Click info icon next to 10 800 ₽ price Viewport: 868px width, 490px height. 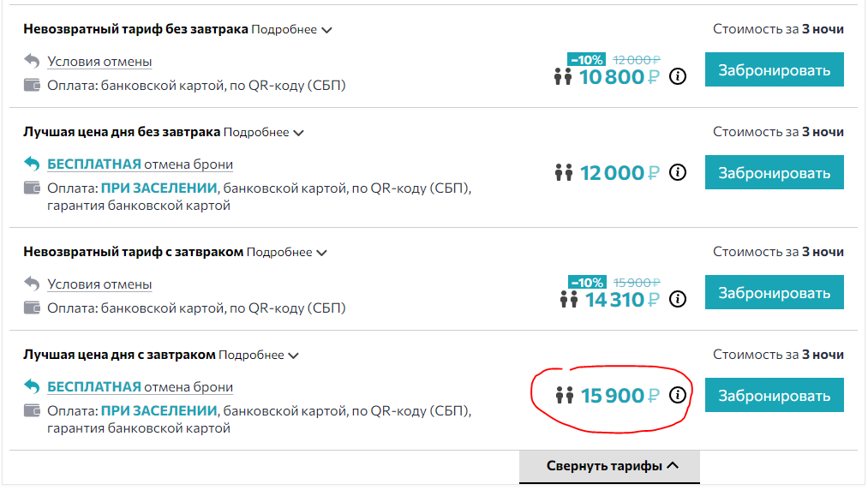click(x=678, y=76)
